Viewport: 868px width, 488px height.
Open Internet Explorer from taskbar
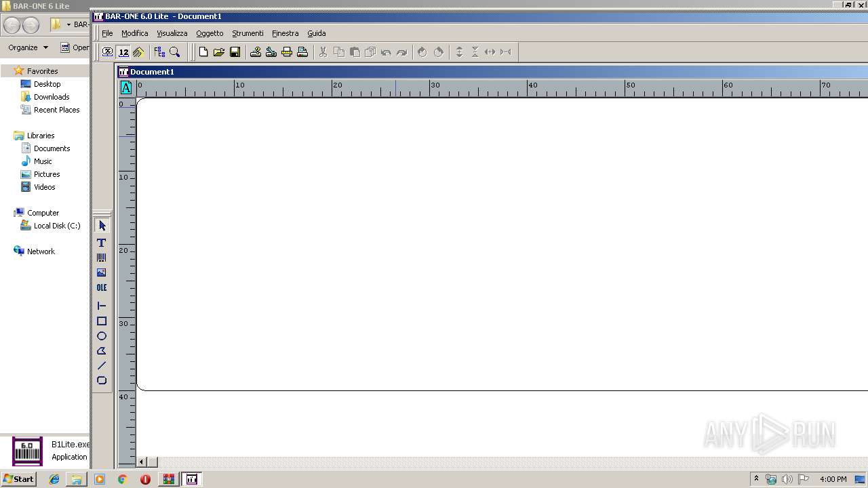(x=54, y=479)
